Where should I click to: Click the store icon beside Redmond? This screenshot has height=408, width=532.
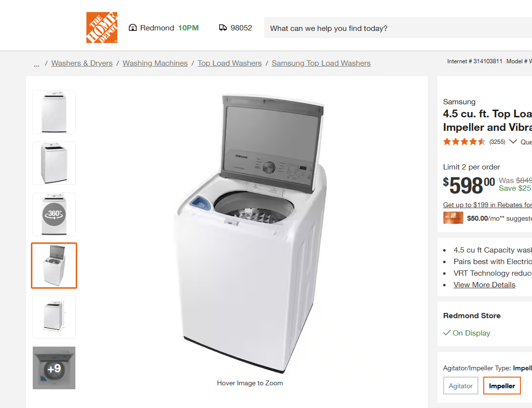click(x=133, y=28)
